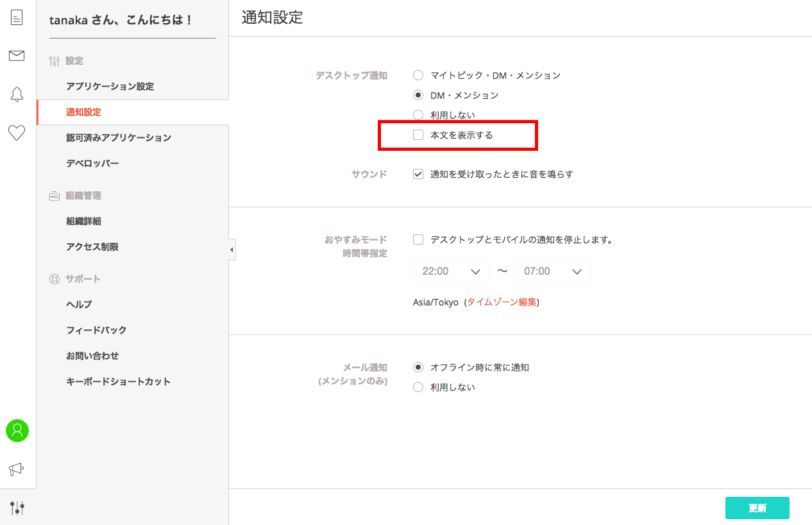Go to 認可済みアプリケーション menu item

click(x=119, y=137)
